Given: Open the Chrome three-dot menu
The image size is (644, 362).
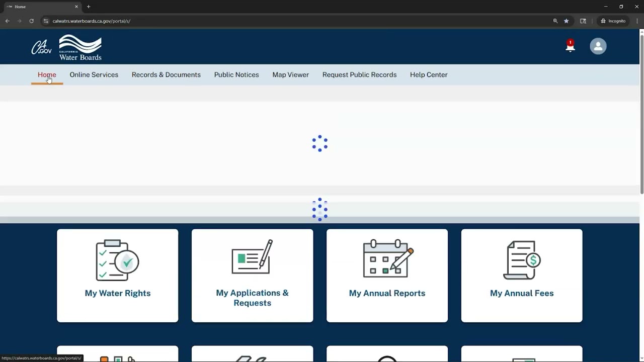Looking at the screenshot, I should point(636,21).
